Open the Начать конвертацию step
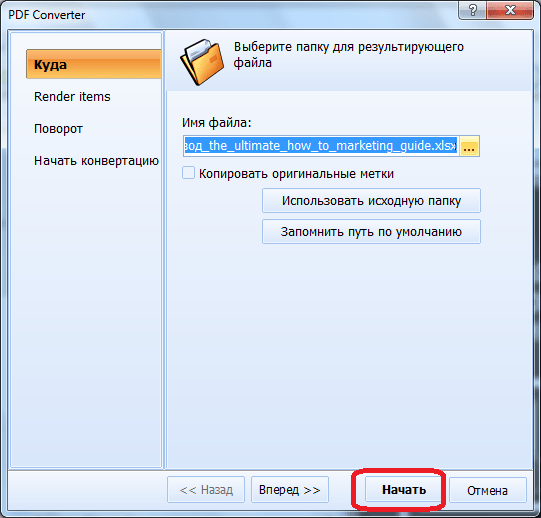Image resolution: width=541 pixels, height=518 pixels. coord(96,161)
